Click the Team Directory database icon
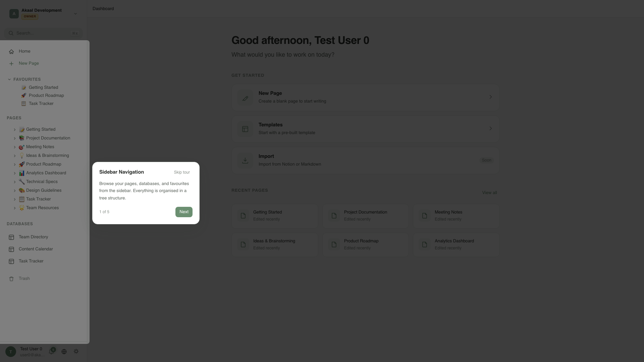Image resolution: width=644 pixels, height=362 pixels. pos(12,237)
